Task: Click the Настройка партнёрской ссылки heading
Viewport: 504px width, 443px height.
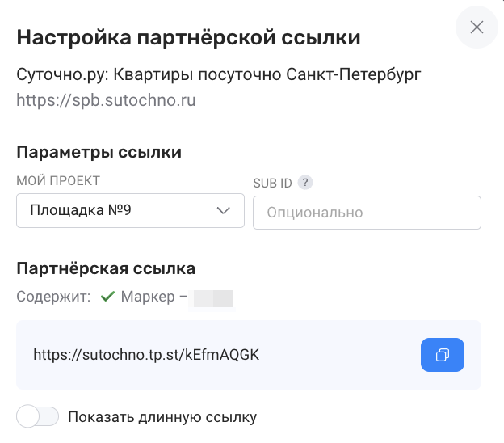Action: (189, 37)
